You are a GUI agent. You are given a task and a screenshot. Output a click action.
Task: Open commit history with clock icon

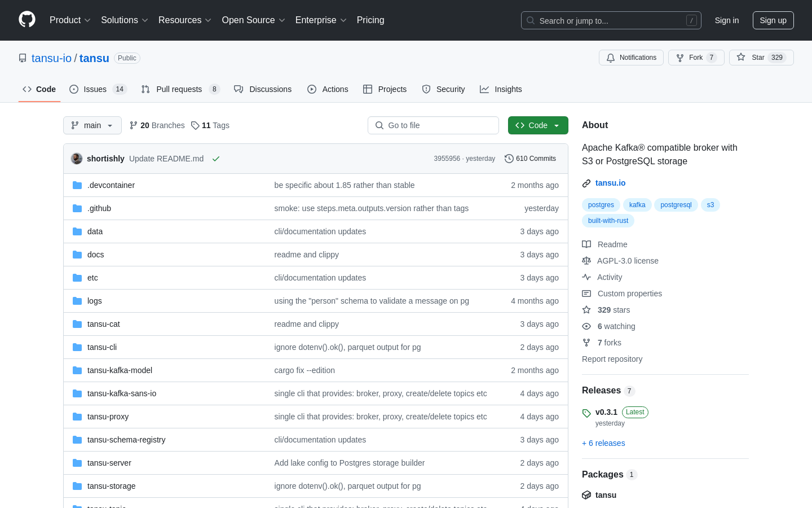[x=530, y=159]
